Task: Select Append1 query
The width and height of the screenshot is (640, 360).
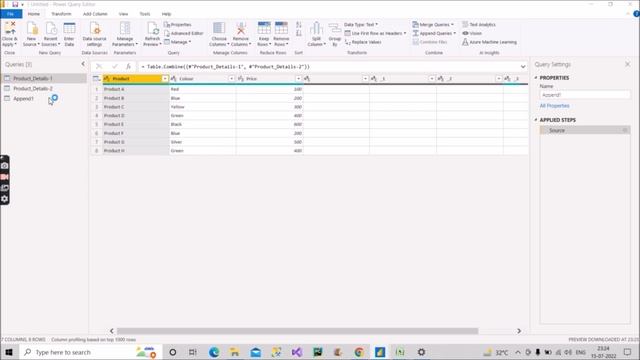Action: [x=44, y=98]
